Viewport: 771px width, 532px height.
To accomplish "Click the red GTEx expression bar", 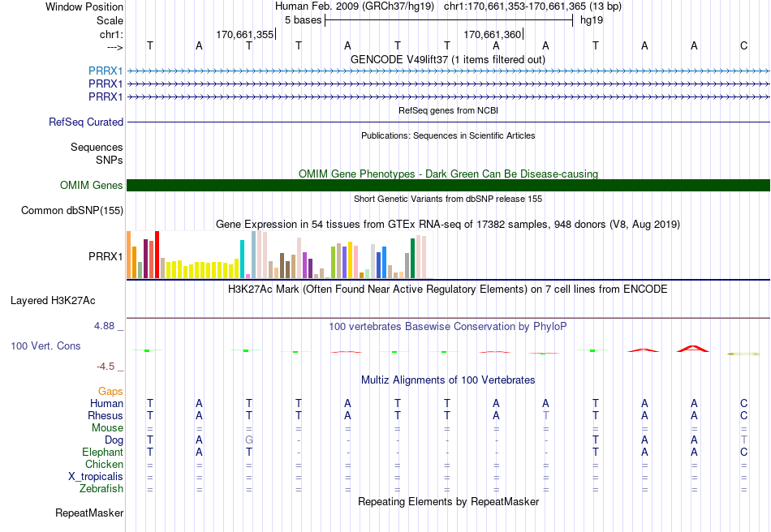I will [x=157, y=255].
